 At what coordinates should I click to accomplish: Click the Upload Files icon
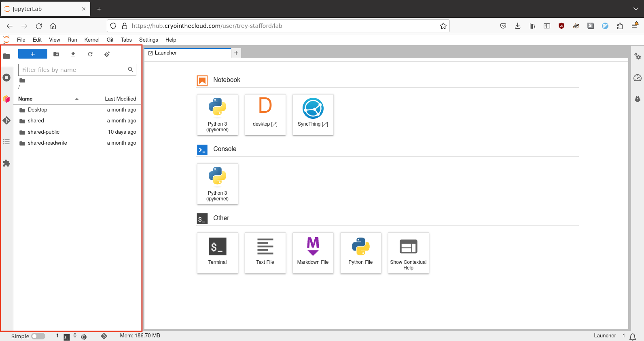click(73, 54)
